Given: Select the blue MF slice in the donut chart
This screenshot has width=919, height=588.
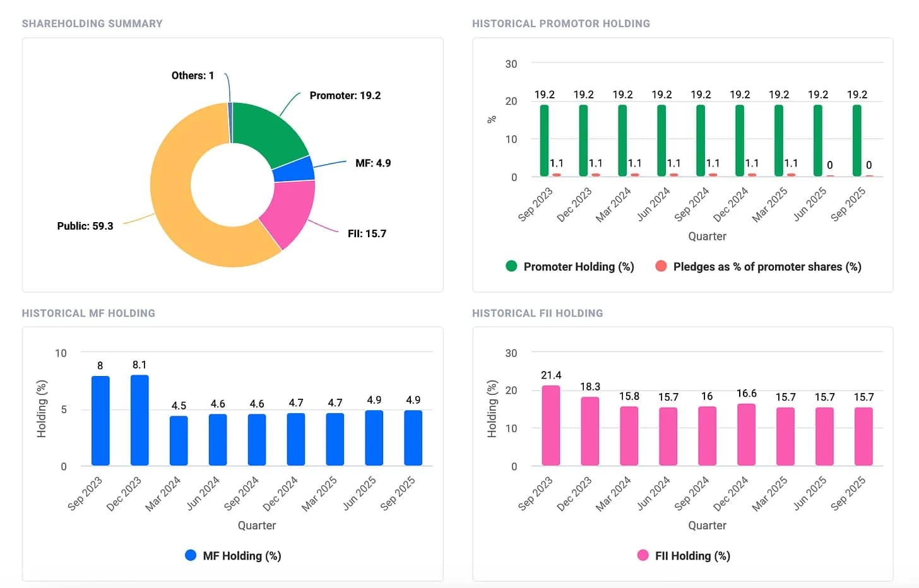Looking at the screenshot, I should coord(294,169).
